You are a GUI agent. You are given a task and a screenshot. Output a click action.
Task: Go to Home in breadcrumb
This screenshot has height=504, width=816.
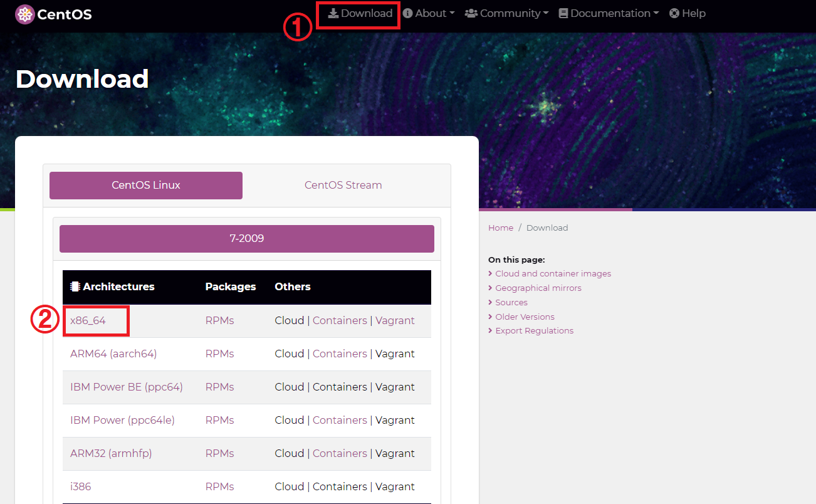click(x=501, y=228)
